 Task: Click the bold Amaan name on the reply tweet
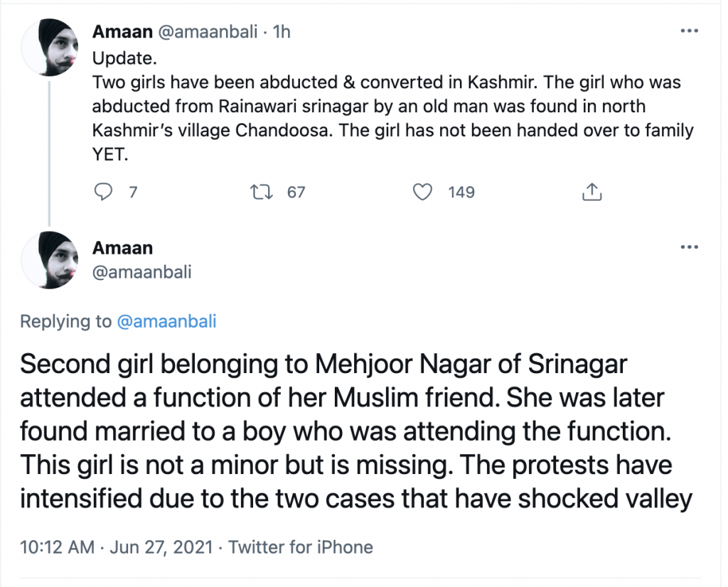coord(122,247)
